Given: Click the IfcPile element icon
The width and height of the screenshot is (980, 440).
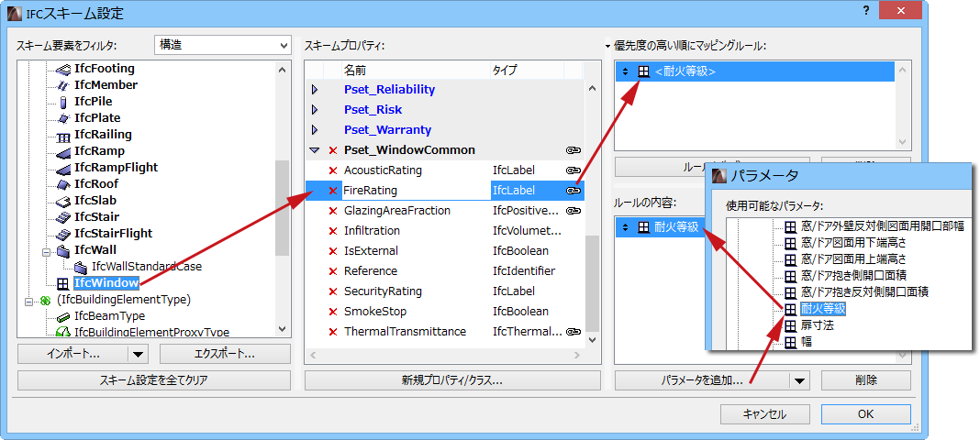Looking at the screenshot, I should (x=62, y=102).
